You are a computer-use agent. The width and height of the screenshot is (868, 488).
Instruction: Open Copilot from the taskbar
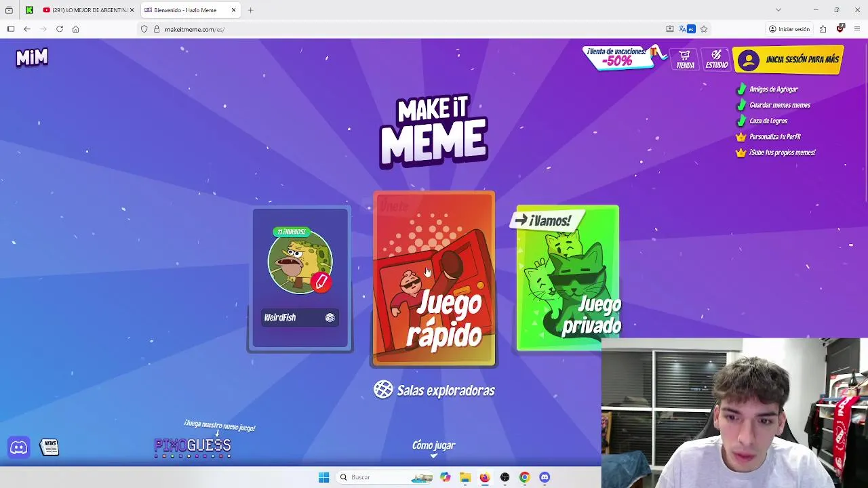[x=445, y=477]
